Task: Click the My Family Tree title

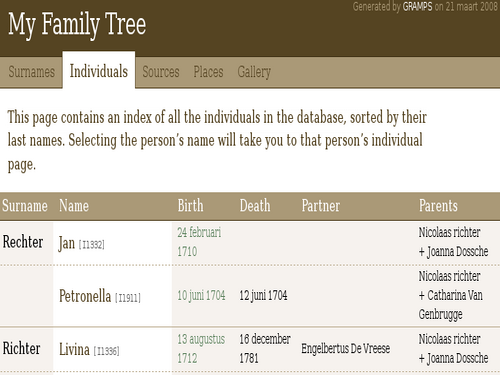Action: (77, 24)
